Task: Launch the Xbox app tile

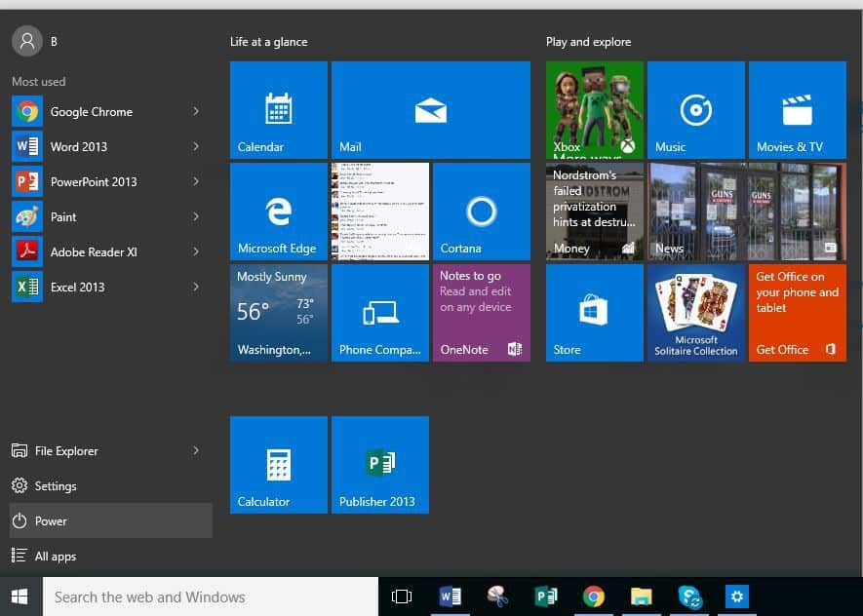Action: (x=594, y=109)
